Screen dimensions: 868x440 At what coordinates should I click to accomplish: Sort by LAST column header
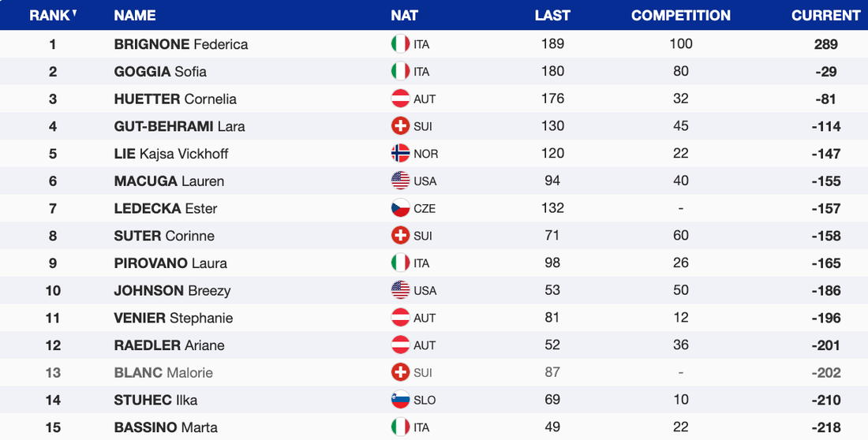(x=552, y=15)
